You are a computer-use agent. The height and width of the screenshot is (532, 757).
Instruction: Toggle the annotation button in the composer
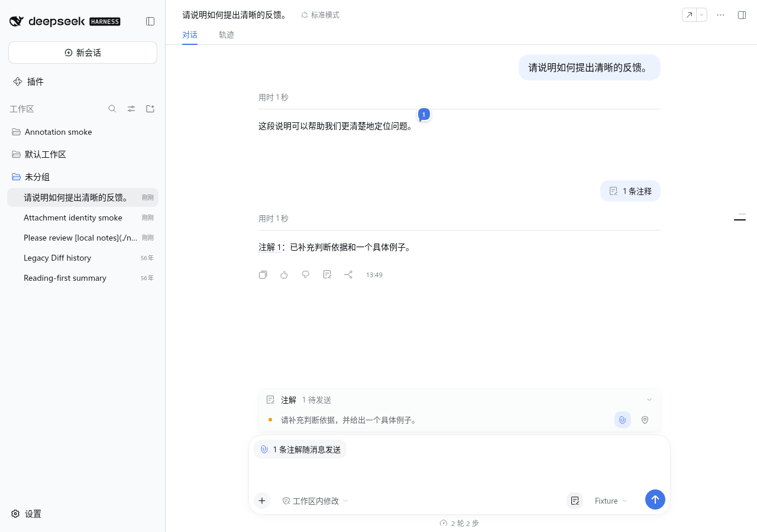click(575, 501)
